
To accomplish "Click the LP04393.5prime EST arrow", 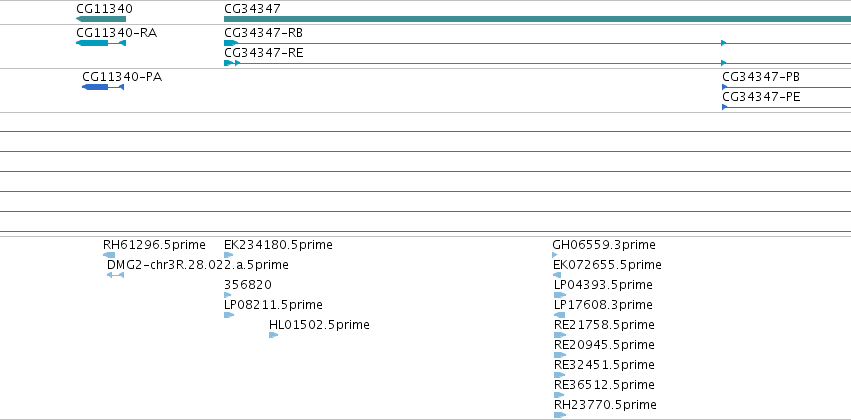I will click(560, 295).
